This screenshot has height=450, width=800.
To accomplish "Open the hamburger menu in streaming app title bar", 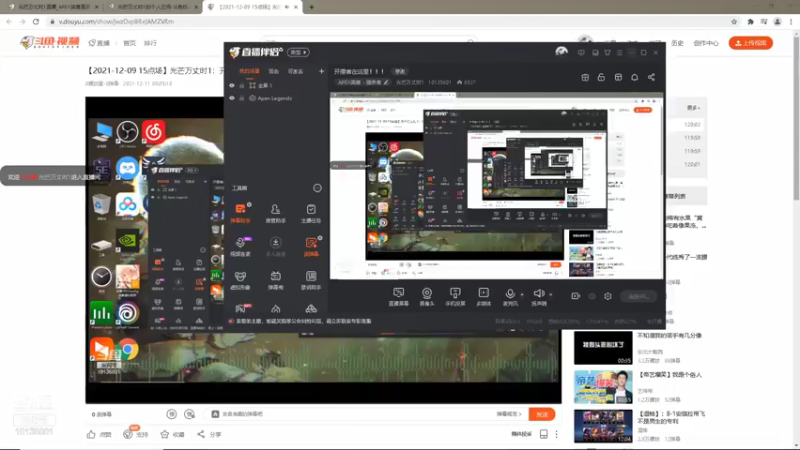I will click(x=619, y=53).
